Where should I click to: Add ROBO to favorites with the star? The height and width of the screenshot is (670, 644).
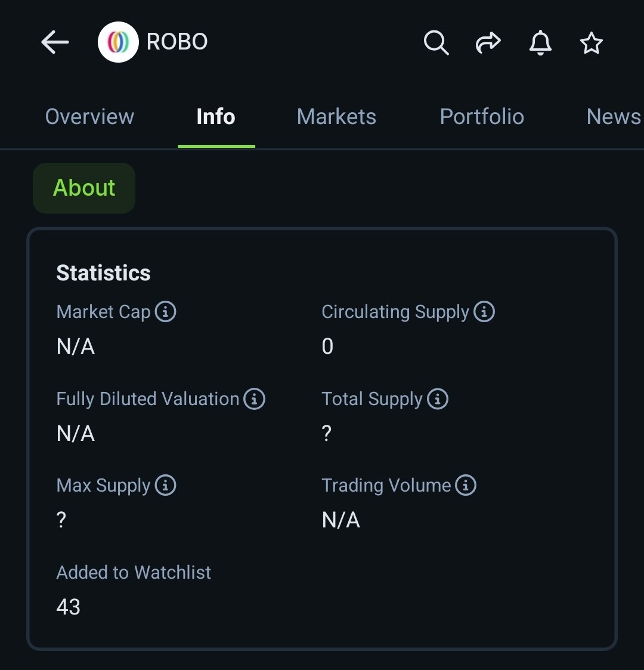(592, 43)
